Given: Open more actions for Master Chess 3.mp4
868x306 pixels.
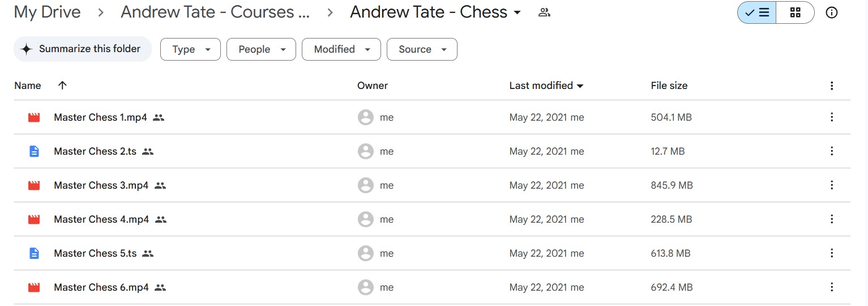Looking at the screenshot, I should [x=831, y=185].
